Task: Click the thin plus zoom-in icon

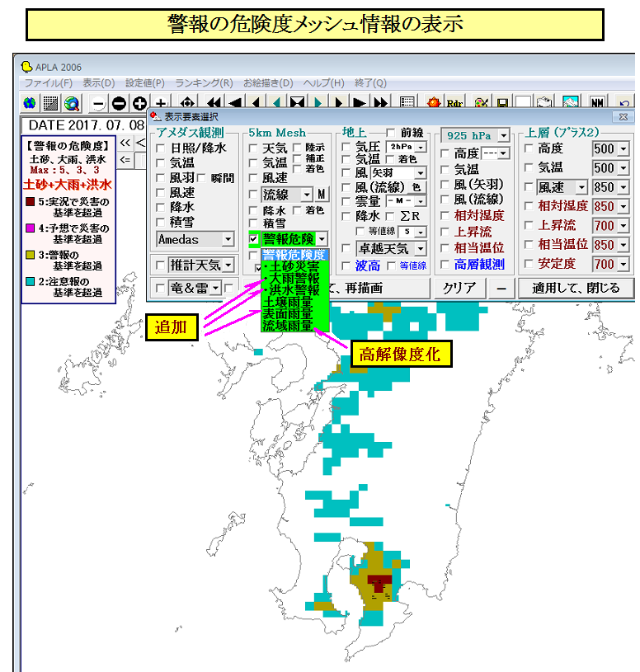Action: 161,103
